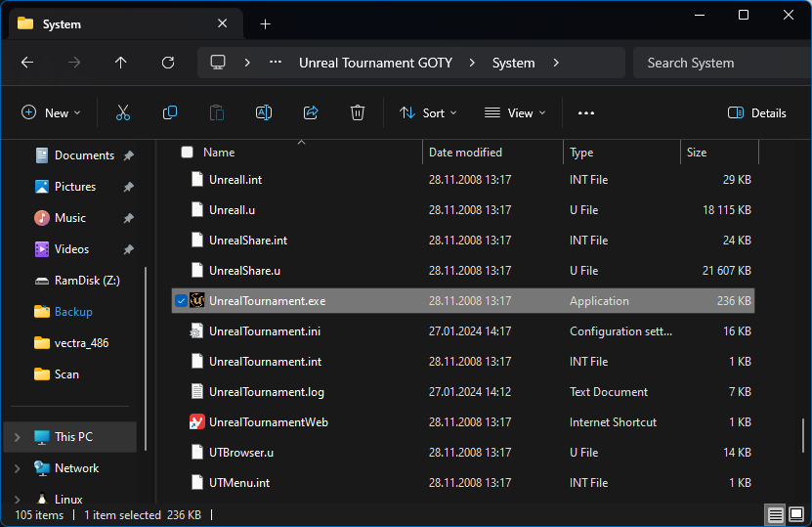Click the Cut scissors icon

(x=123, y=113)
